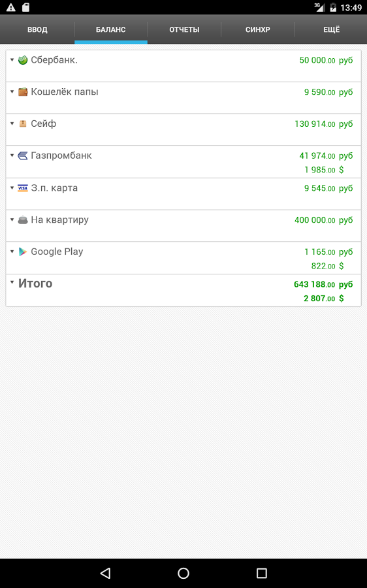The image size is (367, 588).
Task: Expand the Сбербанк account arrow
Action: coord(12,60)
